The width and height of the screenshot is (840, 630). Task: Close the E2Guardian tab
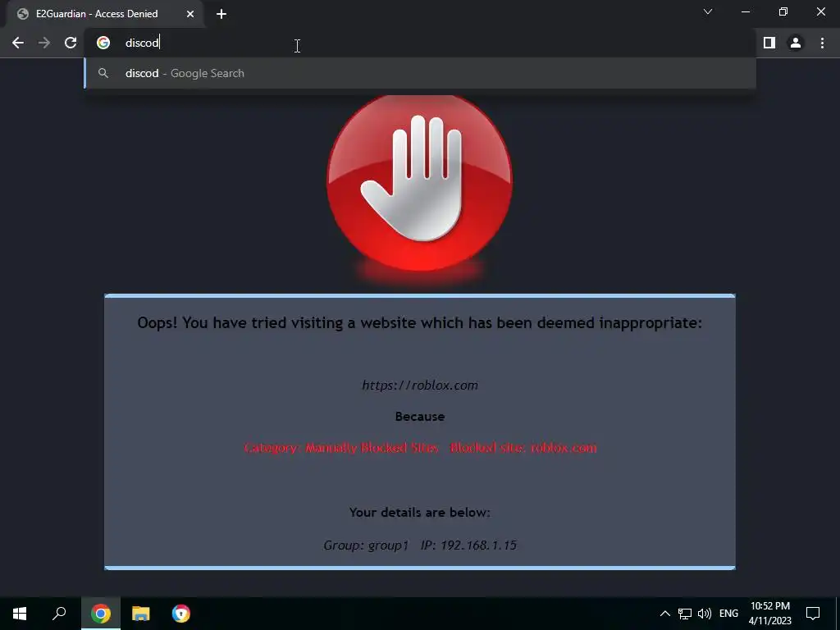click(x=190, y=14)
